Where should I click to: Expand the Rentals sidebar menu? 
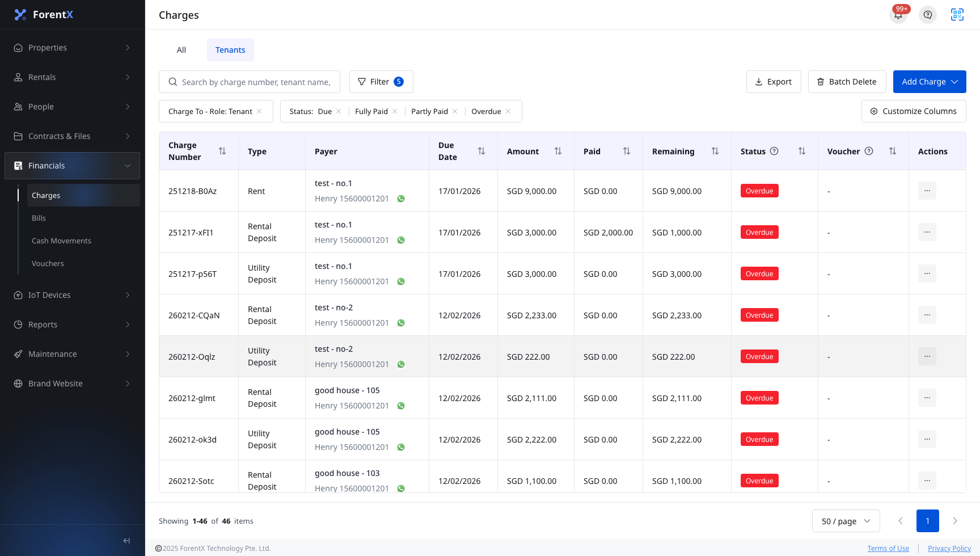72,77
